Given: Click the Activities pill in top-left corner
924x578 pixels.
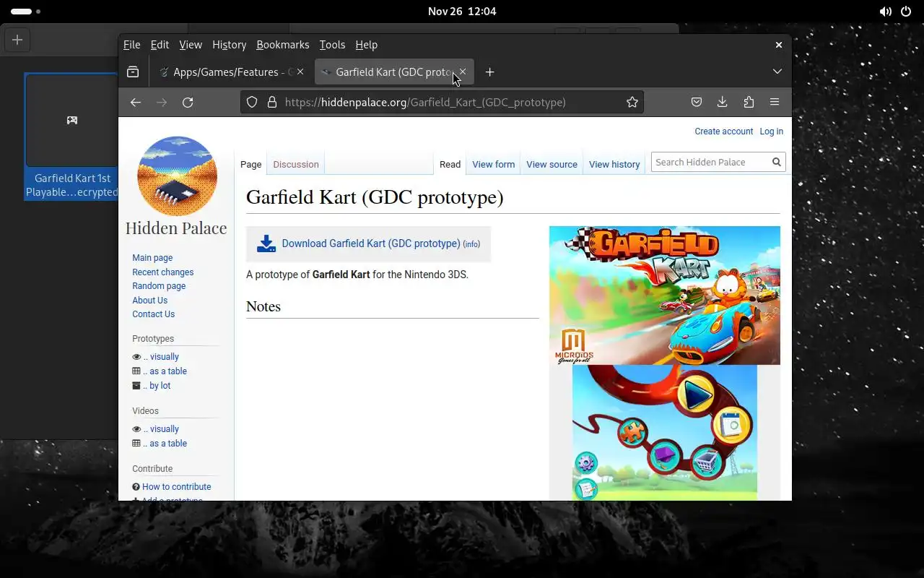Looking at the screenshot, I should pyautogui.click(x=25, y=12).
